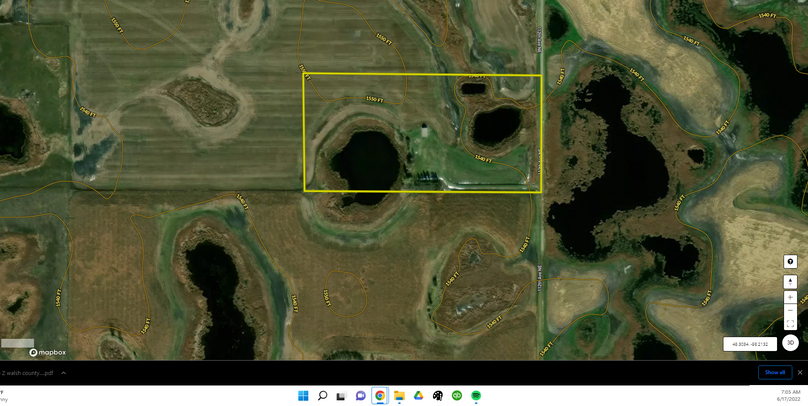Open the downloaded walsh county pdf file

pos(27,373)
